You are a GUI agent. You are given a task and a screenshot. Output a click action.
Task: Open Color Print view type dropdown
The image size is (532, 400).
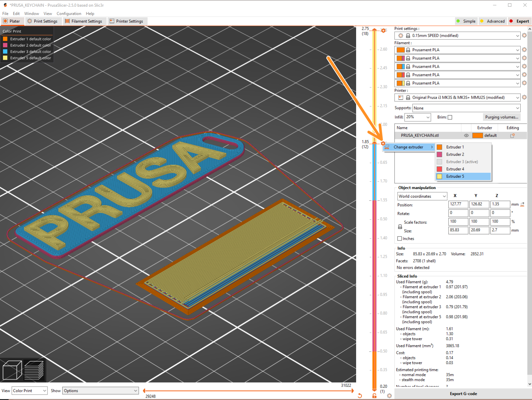[x=30, y=391]
